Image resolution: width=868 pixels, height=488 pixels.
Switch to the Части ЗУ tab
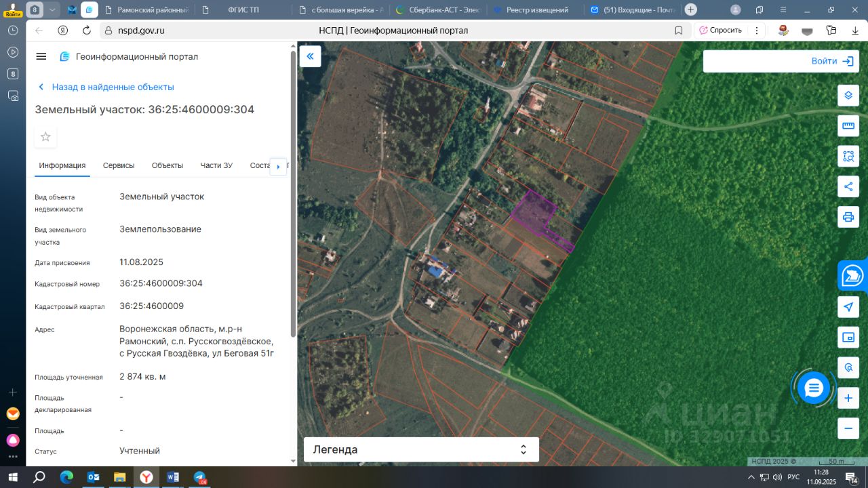[x=216, y=165]
